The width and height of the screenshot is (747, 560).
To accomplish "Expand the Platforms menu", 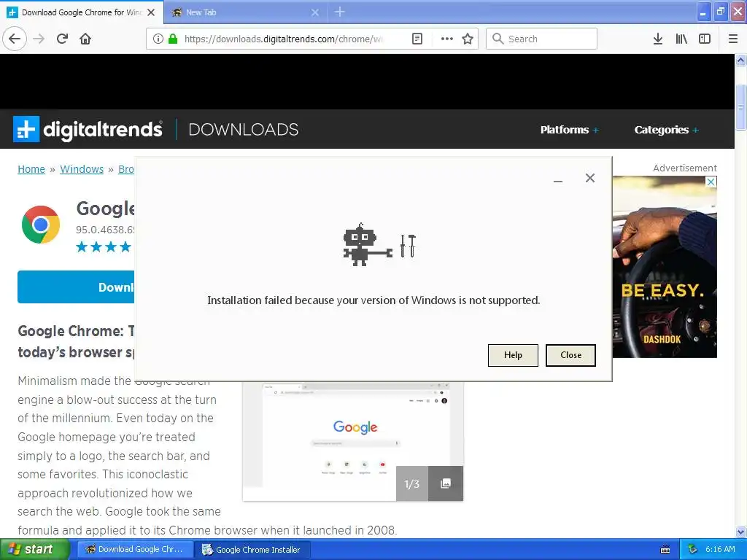I will pyautogui.click(x=569, y=130).
